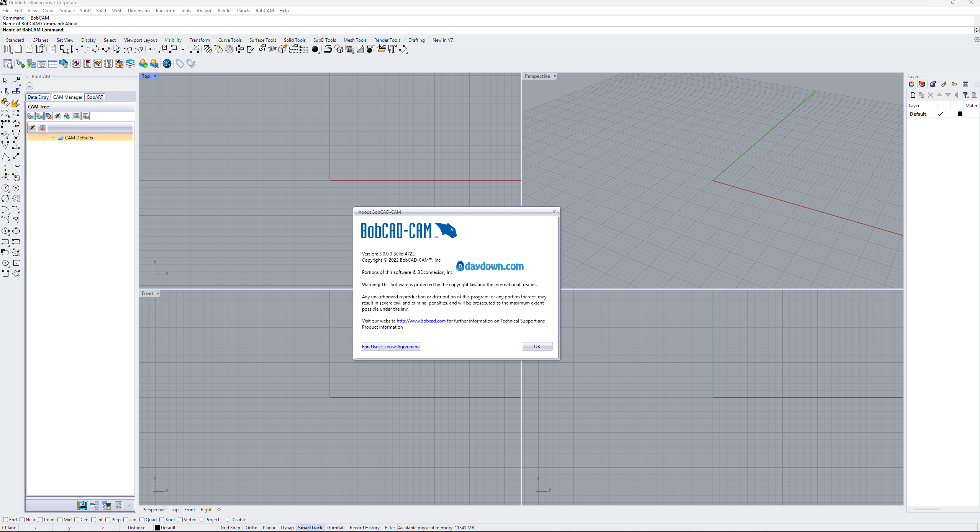Select the Hatch tool icon

[207, 49]
